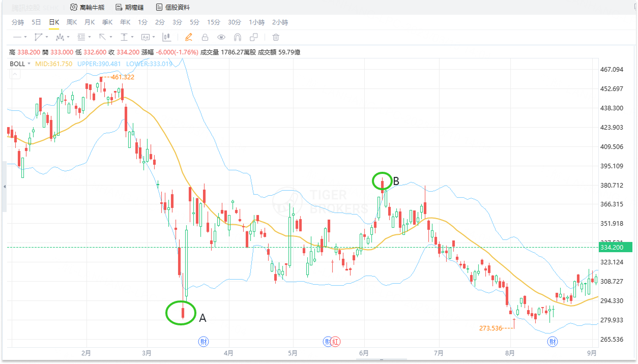Viewport: 638px width, 364px height.
Task: Select the wave pattern drawing tool
Action: (60, 37)
